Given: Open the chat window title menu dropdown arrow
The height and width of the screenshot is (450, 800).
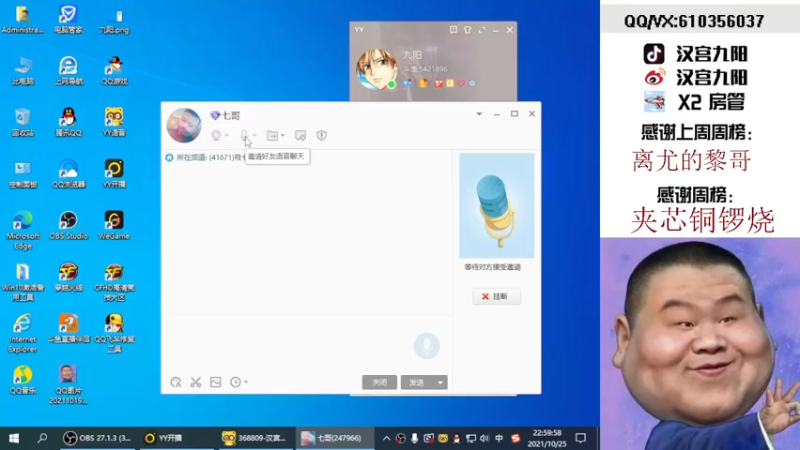Looking at the screenshot, I should (x=479, y=114).
